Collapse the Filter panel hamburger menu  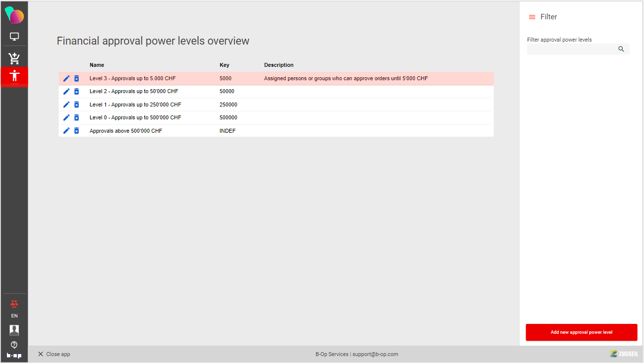(532, 17)
